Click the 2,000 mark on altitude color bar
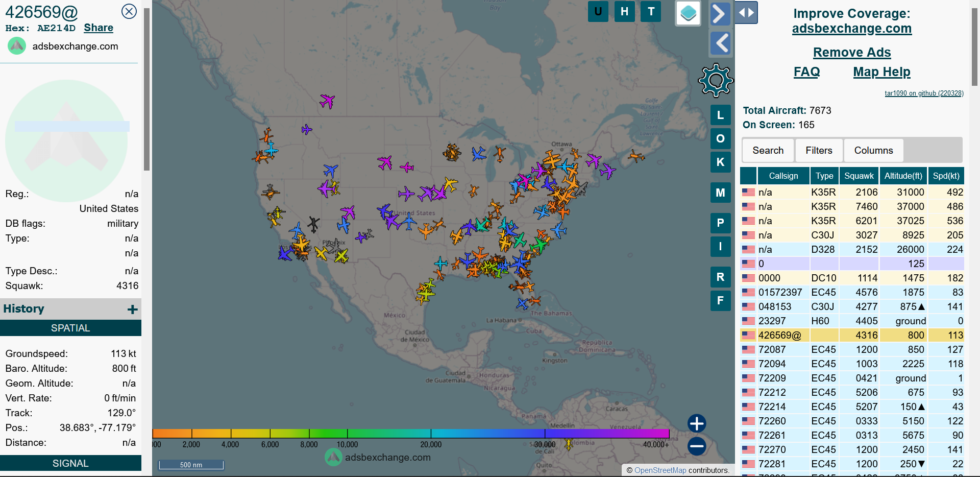 [x=191, y=444]
